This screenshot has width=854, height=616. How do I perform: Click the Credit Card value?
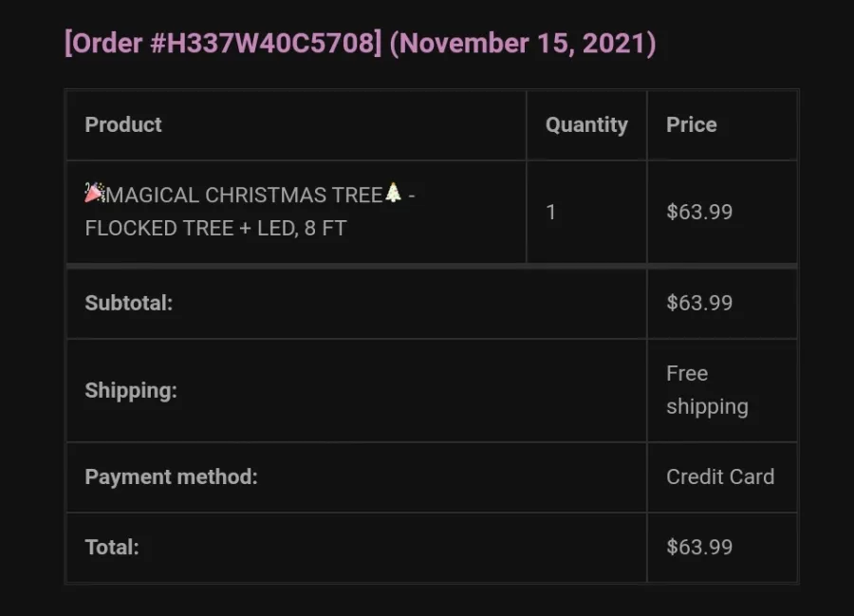pos(720,476)
